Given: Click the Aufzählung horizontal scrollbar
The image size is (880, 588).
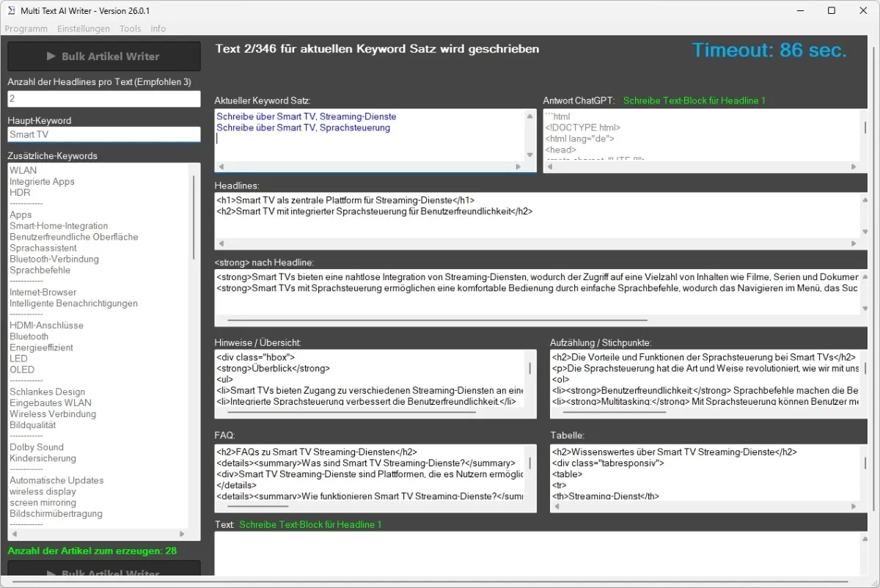Looking at the screenshot, I should pos(614,413).
